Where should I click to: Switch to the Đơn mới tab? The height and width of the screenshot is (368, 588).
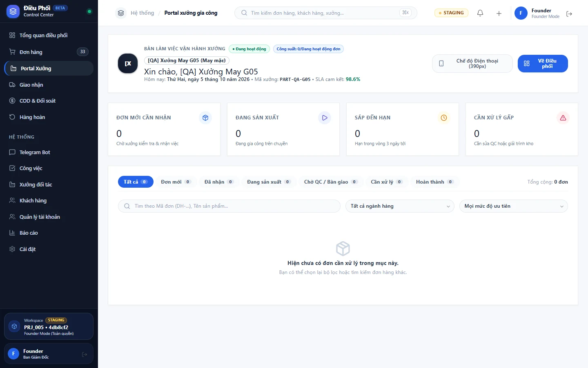tap(176, 182)
